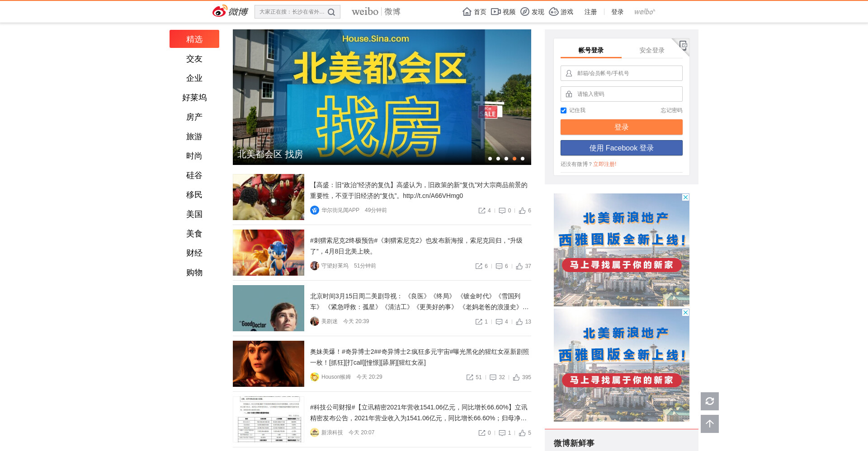Click 登录 in top navigation
The height and width of the screenshot is (451, 868).
click(x=617, y=12)
